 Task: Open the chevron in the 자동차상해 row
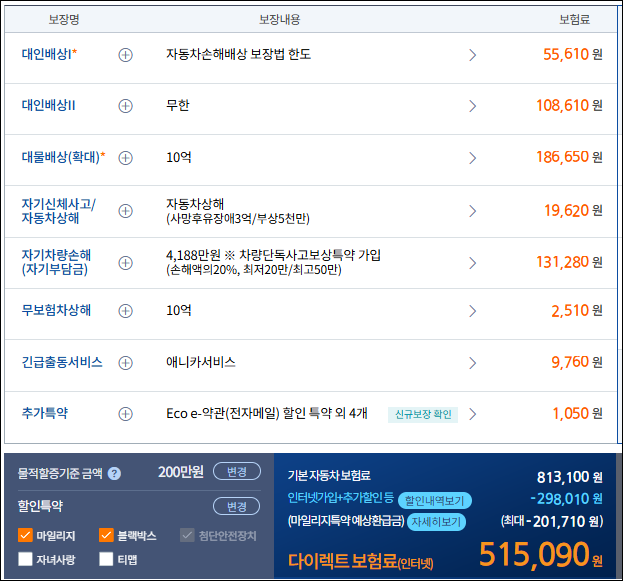tap(472, 211)
